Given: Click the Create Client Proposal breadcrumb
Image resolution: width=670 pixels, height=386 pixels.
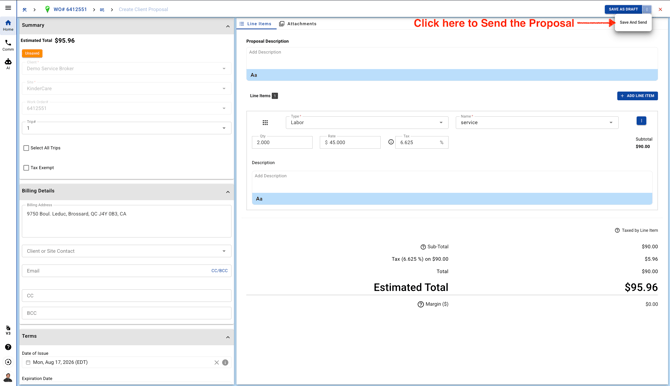Looking at the screenshot, I should (143, 9).
